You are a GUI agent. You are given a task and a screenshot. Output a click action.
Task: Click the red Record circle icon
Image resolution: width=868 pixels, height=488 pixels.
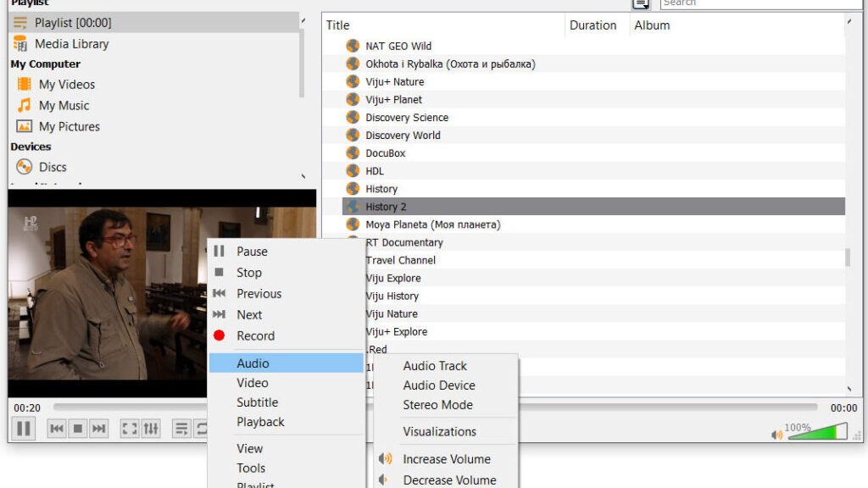coord(220,335)
